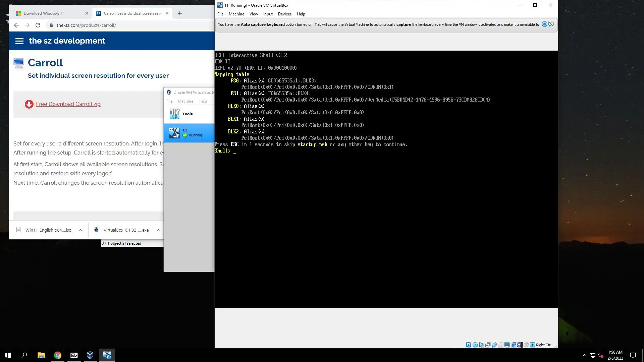Click the mouse integration status icon
Screen dimensions: 644x362
(526, 345)
